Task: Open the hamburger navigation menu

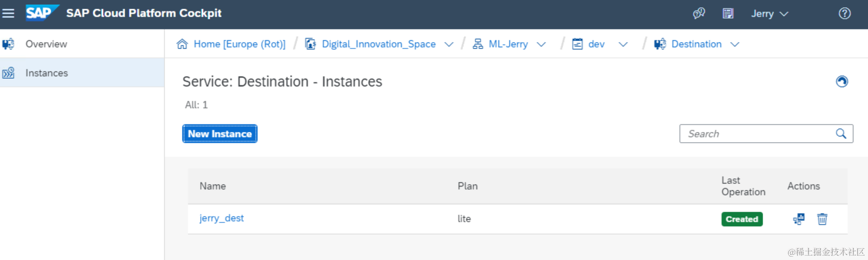Action: [8, 14]
